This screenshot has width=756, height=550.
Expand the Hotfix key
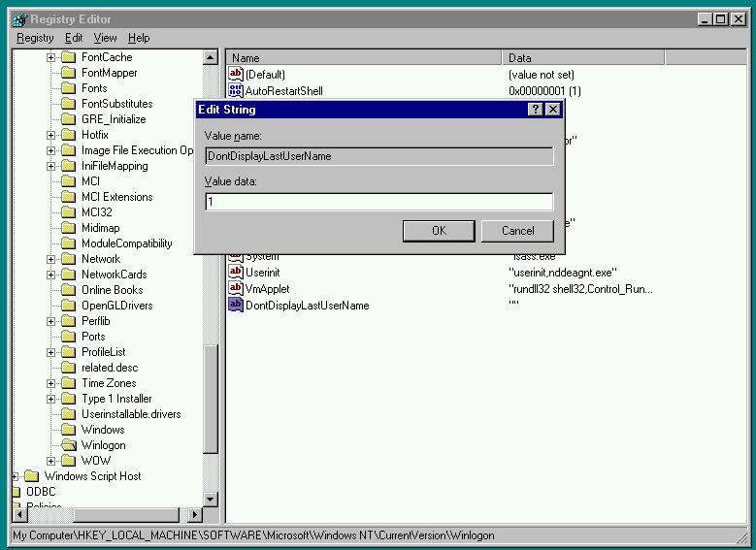[50, 136]
